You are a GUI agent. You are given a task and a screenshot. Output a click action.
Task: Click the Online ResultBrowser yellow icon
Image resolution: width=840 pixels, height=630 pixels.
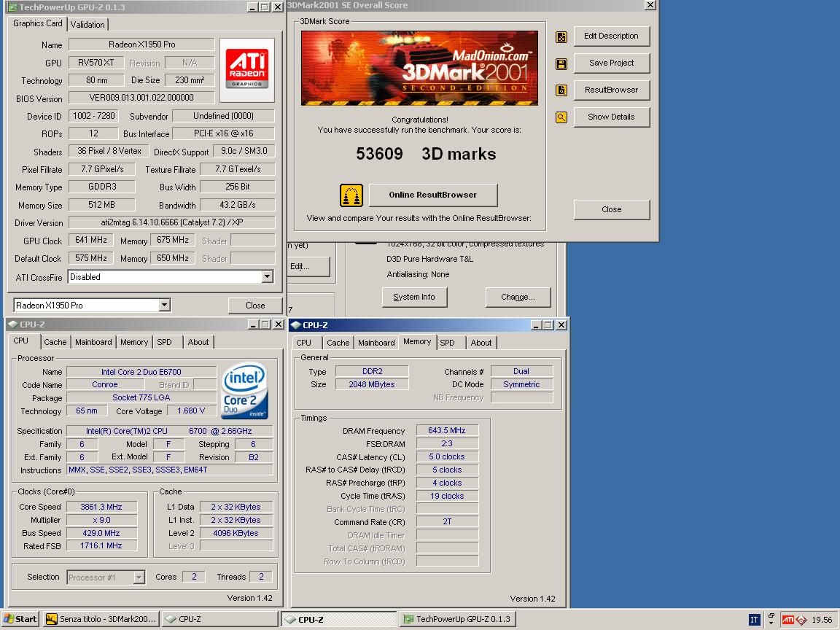(351, 195)
